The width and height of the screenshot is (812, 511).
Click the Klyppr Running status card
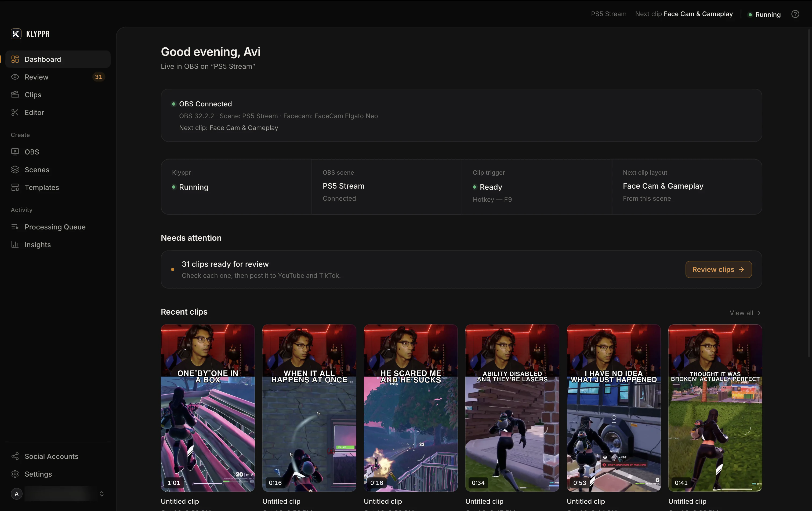coord(236,187)
